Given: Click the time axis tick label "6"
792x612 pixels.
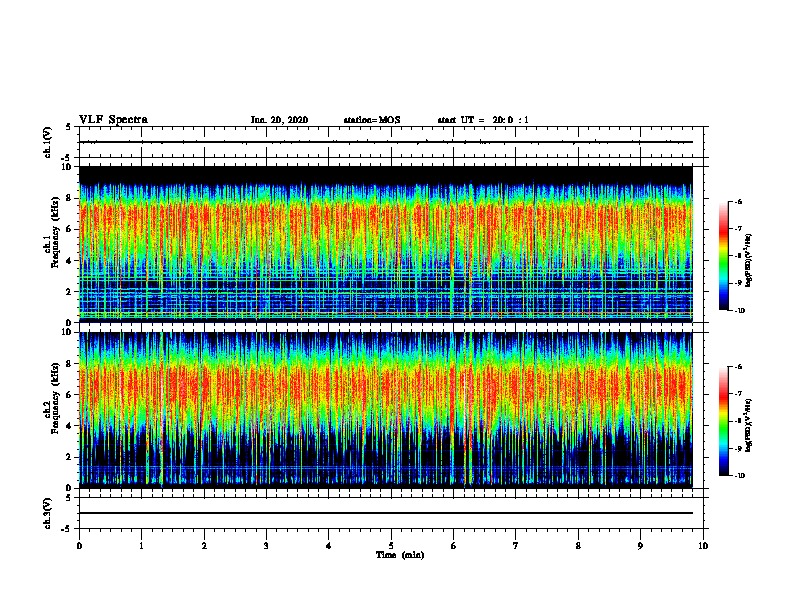Looking at the screenshot, I should [454, 546].
